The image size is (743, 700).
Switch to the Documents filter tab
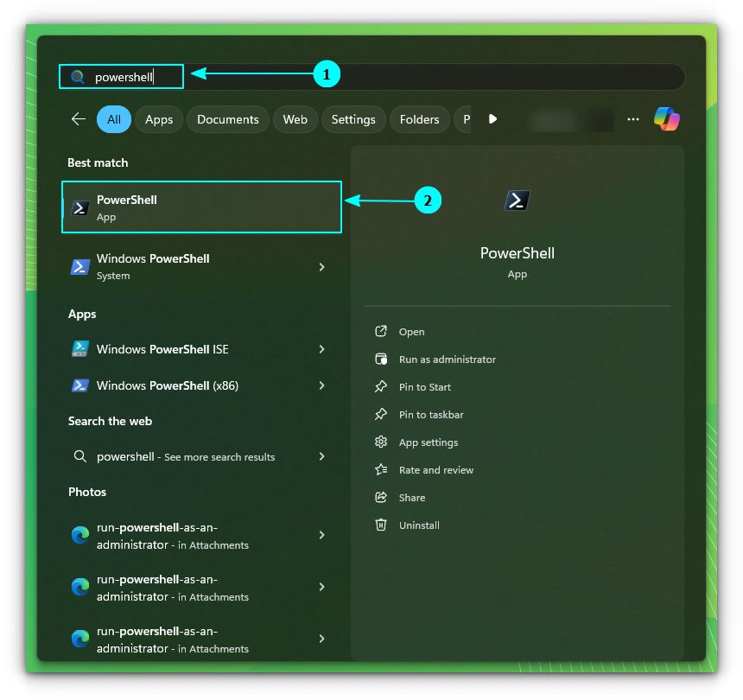[228, 119]
